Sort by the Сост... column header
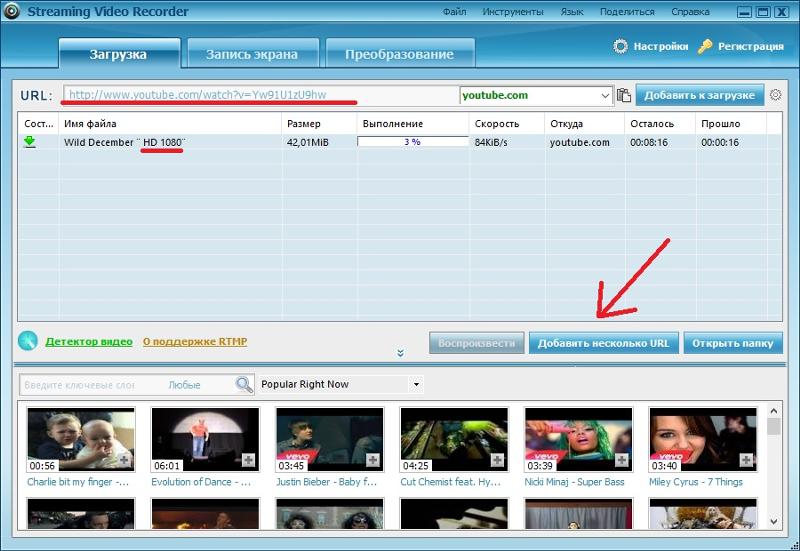 [39, 123]
